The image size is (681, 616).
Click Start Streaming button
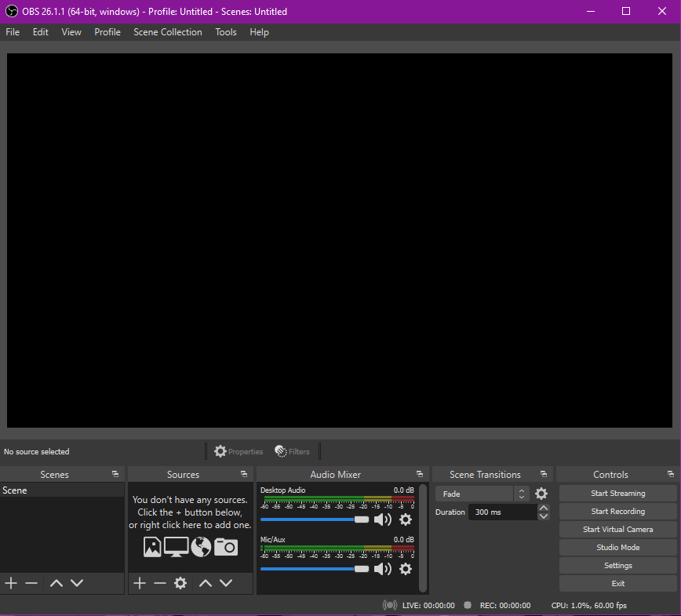(x=617, y=494)
